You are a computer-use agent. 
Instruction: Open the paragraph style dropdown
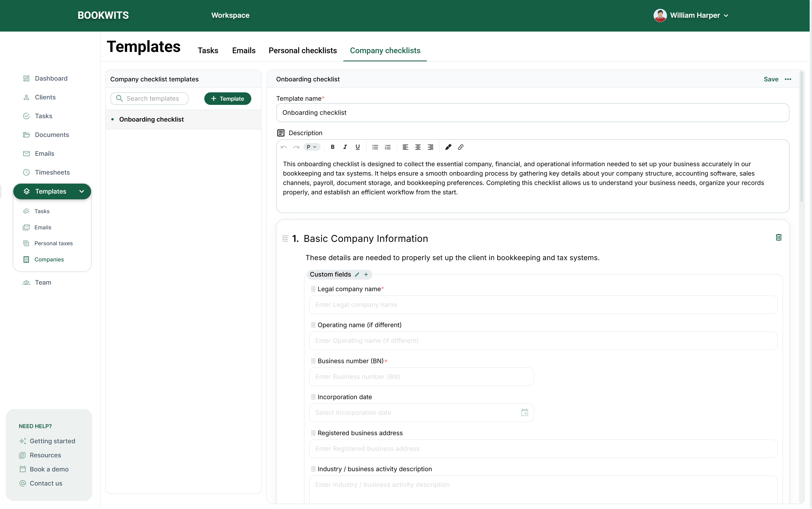[311, 147]
